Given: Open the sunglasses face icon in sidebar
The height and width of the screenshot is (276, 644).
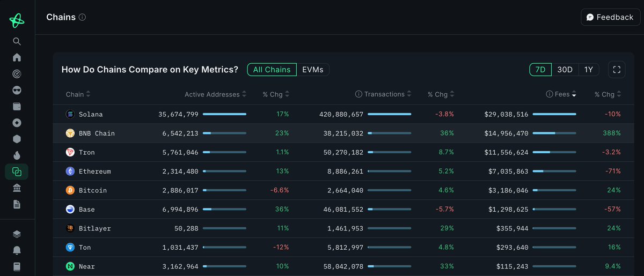Looking at the screenshot, I should click(x=17, y=90).
